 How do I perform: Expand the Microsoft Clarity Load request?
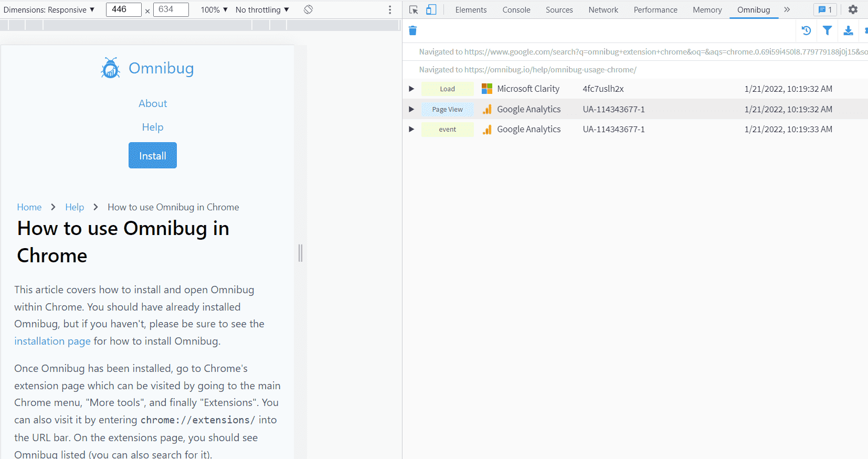coord(411,89)
